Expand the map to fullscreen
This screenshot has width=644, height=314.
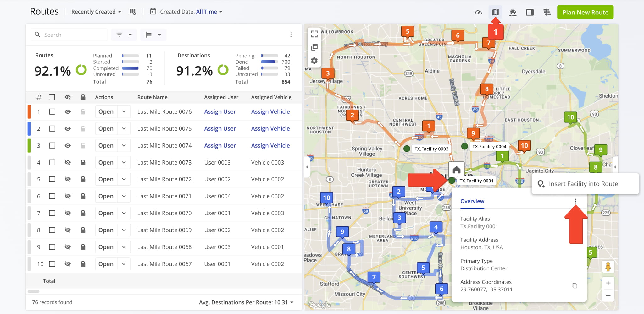tap(314, 34)
